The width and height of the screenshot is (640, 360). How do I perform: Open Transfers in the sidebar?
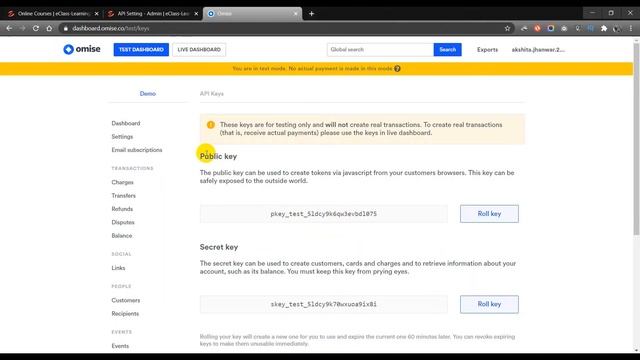pyautogui.click(x=124, y=196)
